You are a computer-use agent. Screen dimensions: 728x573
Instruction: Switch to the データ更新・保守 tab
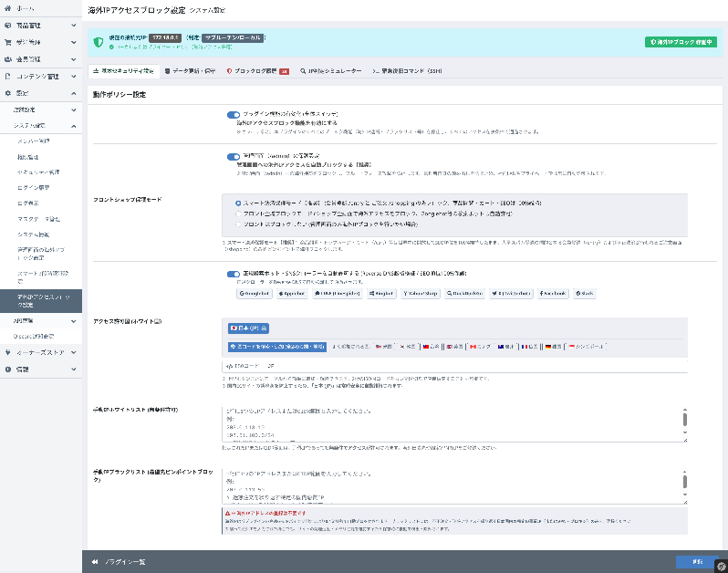190,71
